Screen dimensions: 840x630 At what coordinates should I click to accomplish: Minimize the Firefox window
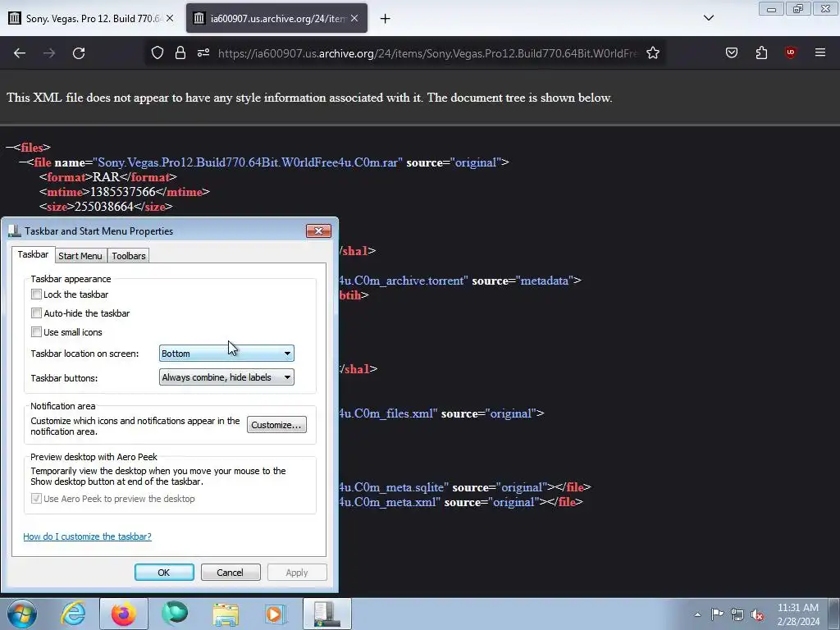[x=771, y=9]
